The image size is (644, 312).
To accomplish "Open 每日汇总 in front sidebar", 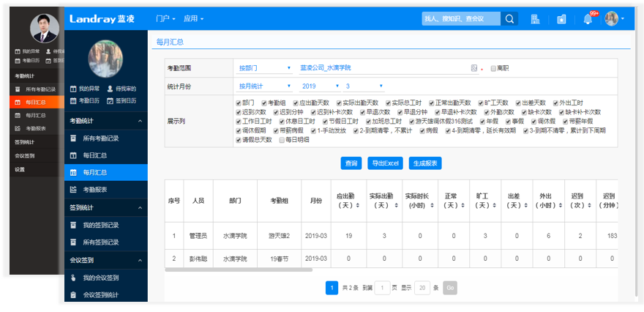I will [106, 155].
